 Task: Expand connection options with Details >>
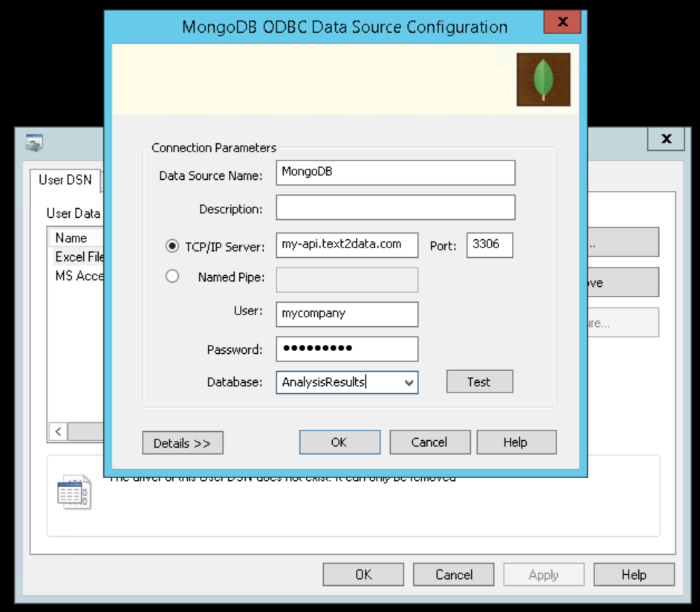183,443
